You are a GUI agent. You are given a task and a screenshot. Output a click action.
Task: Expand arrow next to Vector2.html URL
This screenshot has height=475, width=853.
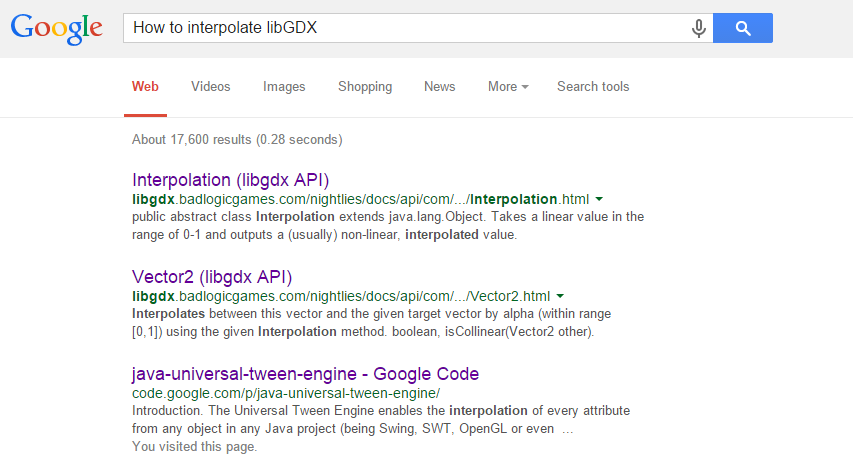[560, 296]
